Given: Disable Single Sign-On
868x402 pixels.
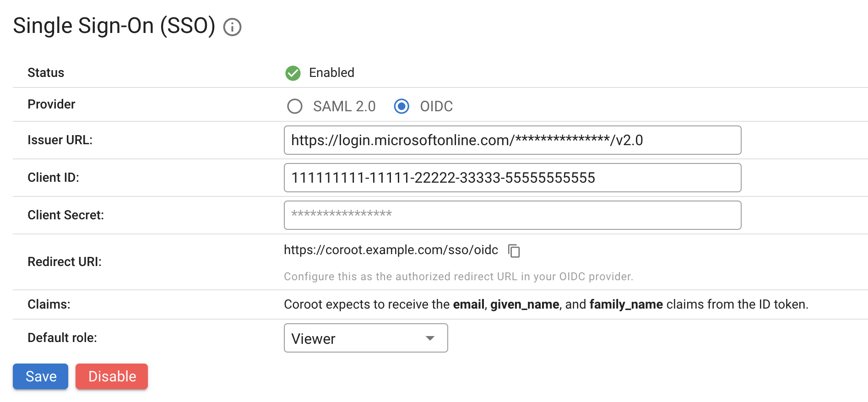Looking at the screenshot, I should (x=111, y=376).
